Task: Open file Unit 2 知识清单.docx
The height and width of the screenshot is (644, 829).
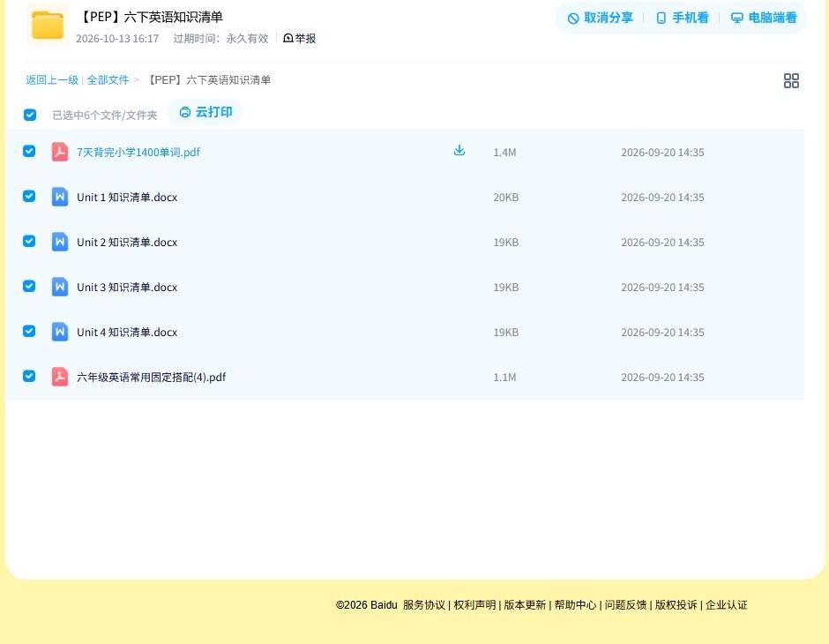Action: point(127,242)
